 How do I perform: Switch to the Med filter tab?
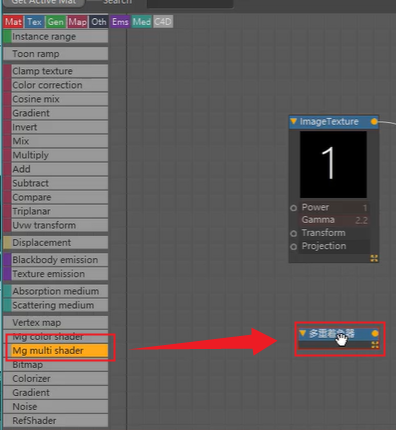coord(142,22)
